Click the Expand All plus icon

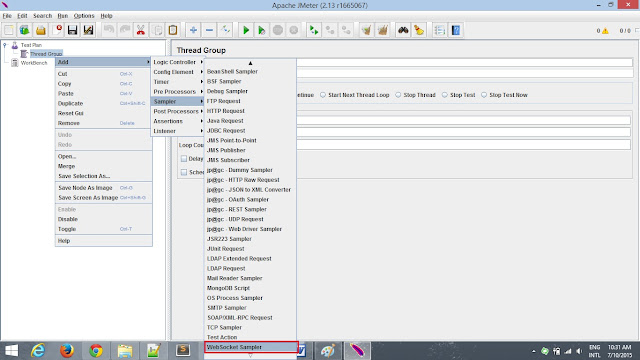(x=193, y=30)
